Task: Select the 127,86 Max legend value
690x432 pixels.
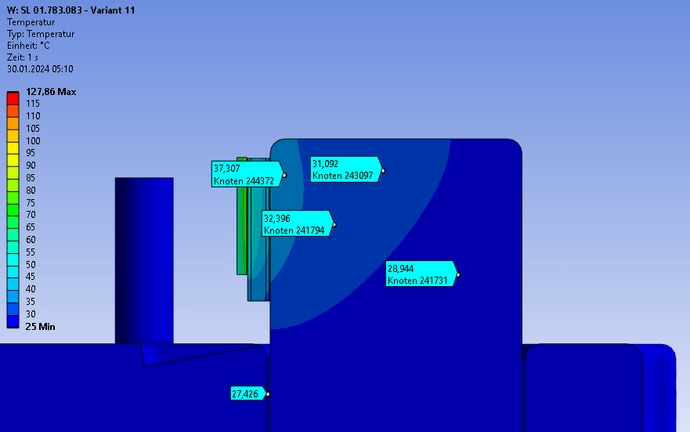Action: pos(50,91)
